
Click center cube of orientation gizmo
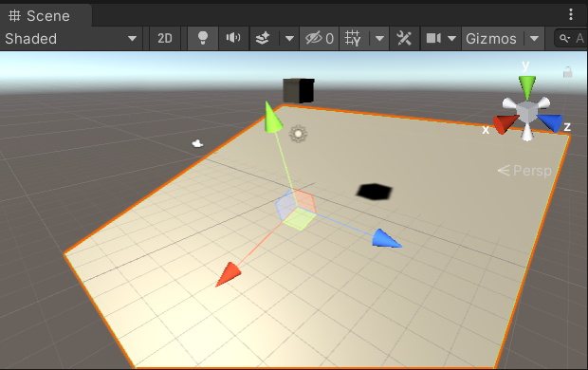(x=527, y=112)
